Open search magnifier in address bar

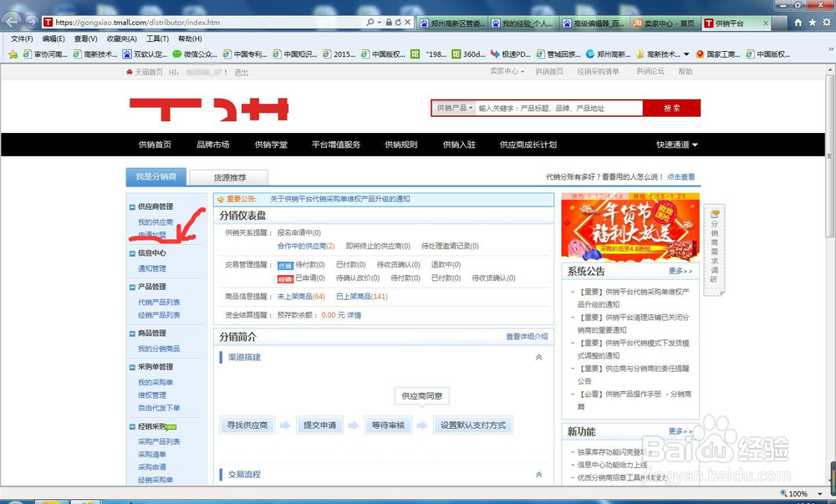coord(370,23)
